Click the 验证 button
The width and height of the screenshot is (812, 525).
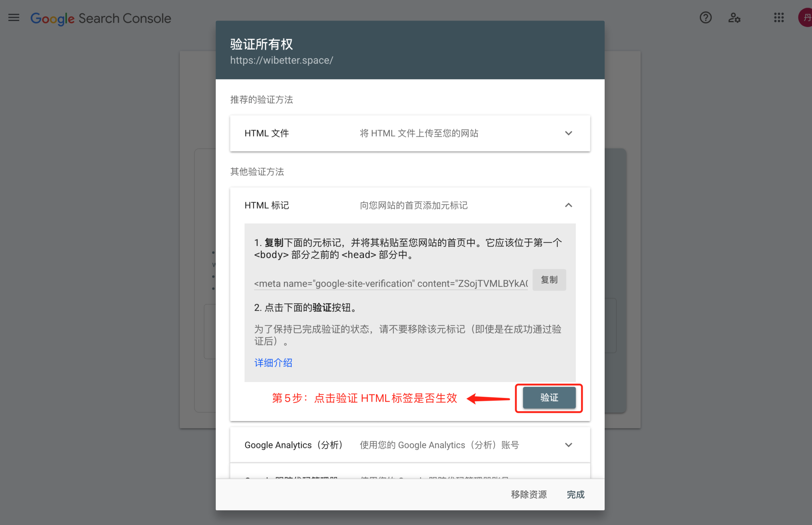[549, 398]
